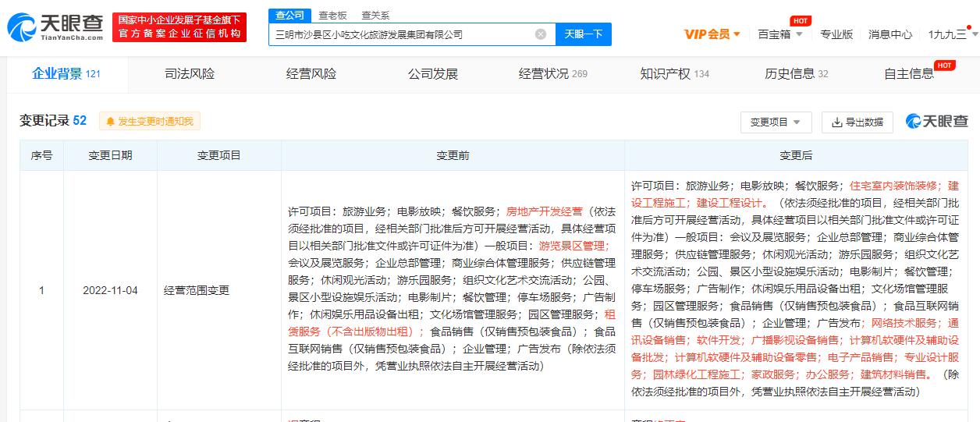Open the 公司发展 tab
Image resolution: width=980 pixels, height=422 pixels.
coord(433,74)
